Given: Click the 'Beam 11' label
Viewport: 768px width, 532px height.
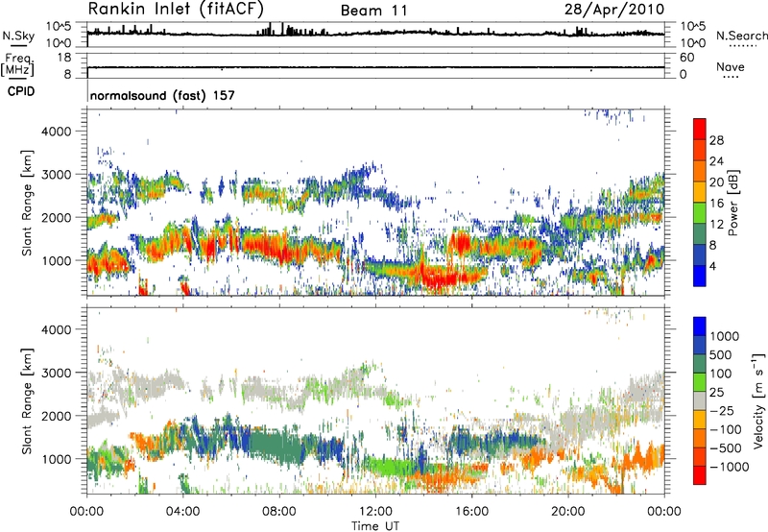Looking at the screenshot, I should click(x=373, y=11).
